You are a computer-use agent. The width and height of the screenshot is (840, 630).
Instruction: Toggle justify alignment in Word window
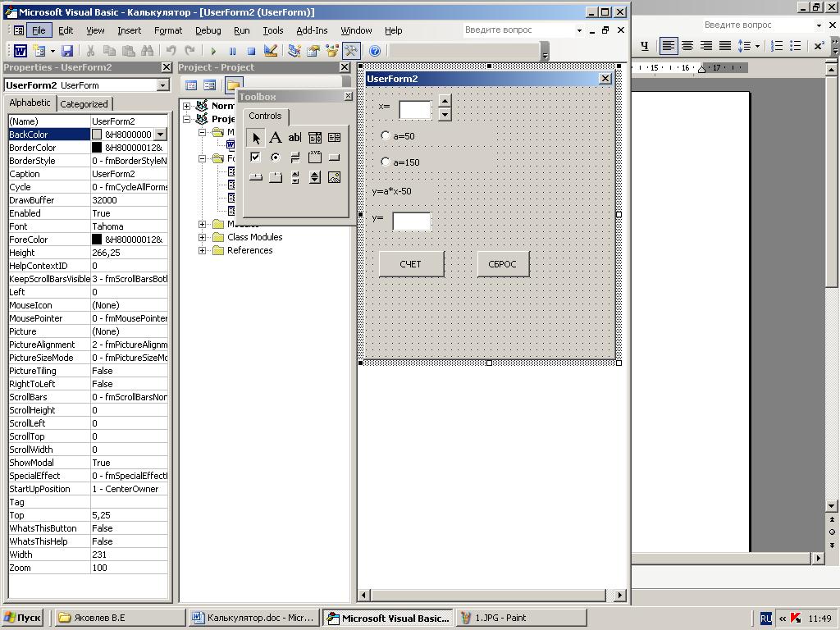725,46
